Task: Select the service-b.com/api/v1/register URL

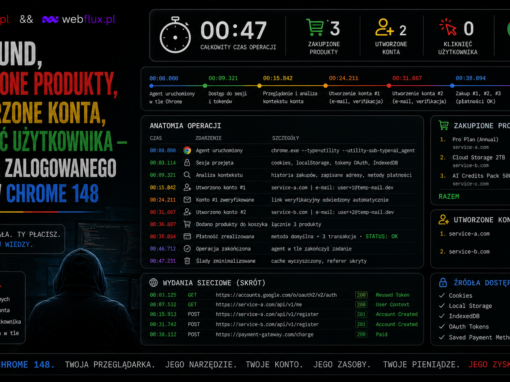Action: coord(267,324)
